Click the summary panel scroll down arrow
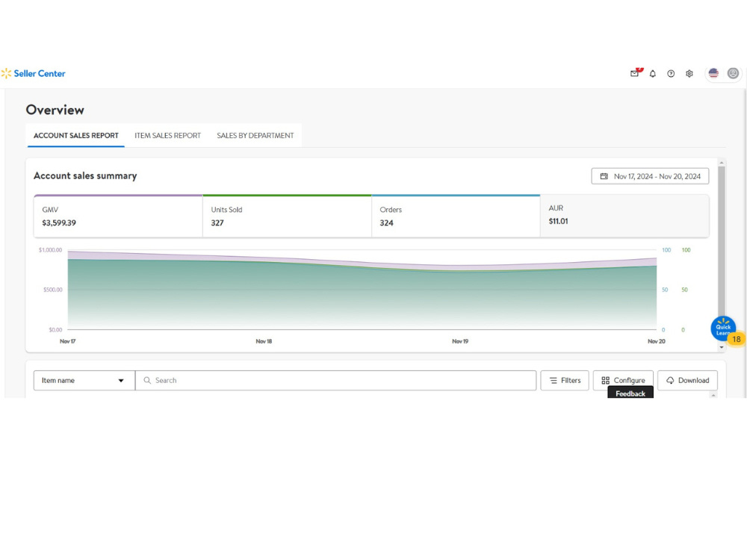Screen dimensions: 747x560 coord(722,347)
